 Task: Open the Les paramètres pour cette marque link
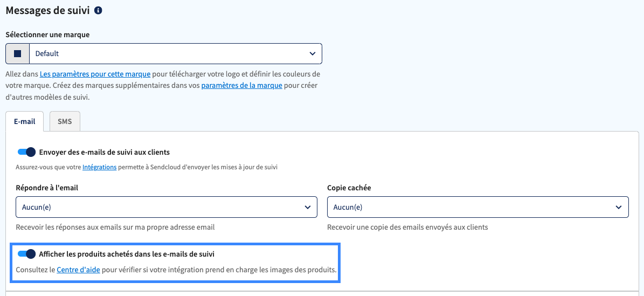point(95,74)
